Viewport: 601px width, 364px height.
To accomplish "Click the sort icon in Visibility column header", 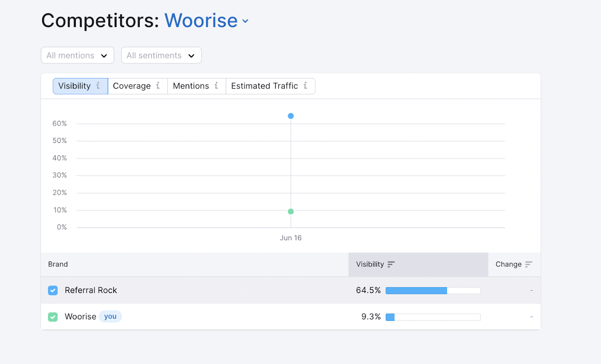I will (391, 265).
